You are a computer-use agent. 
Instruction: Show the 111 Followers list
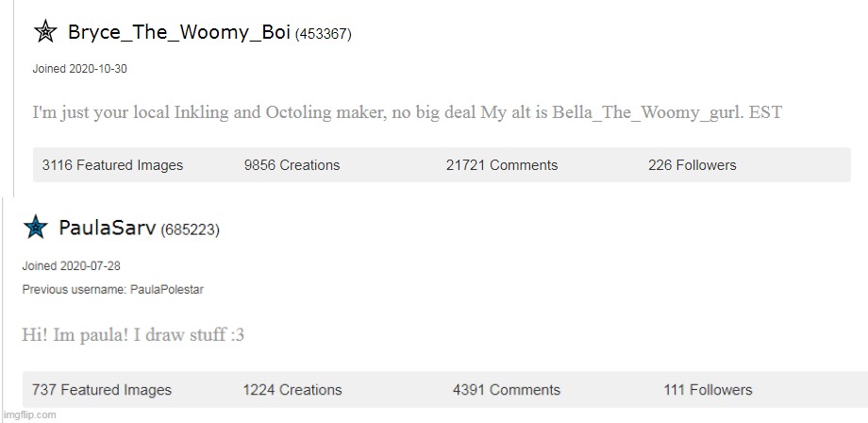(x=708, y=390)
